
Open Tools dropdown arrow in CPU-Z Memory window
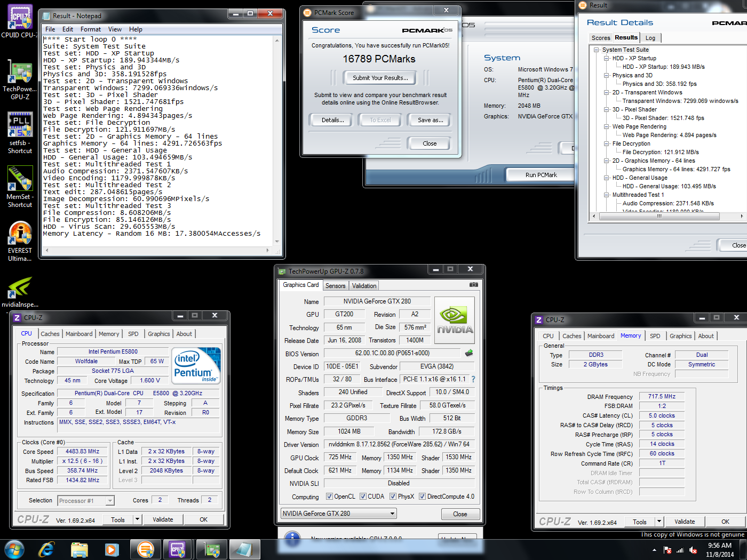coord(659,522)
